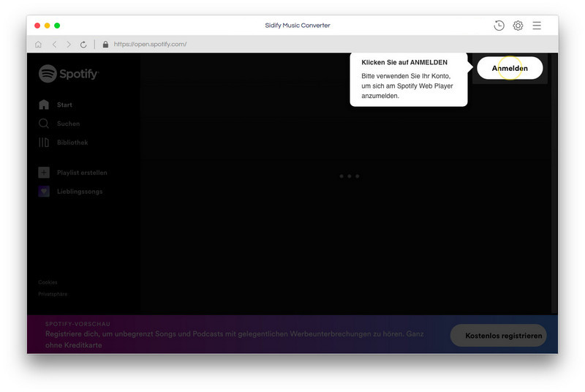Navigate forward with the right arrow
This screenshot has height=392, width=585.
click(69, 45)
